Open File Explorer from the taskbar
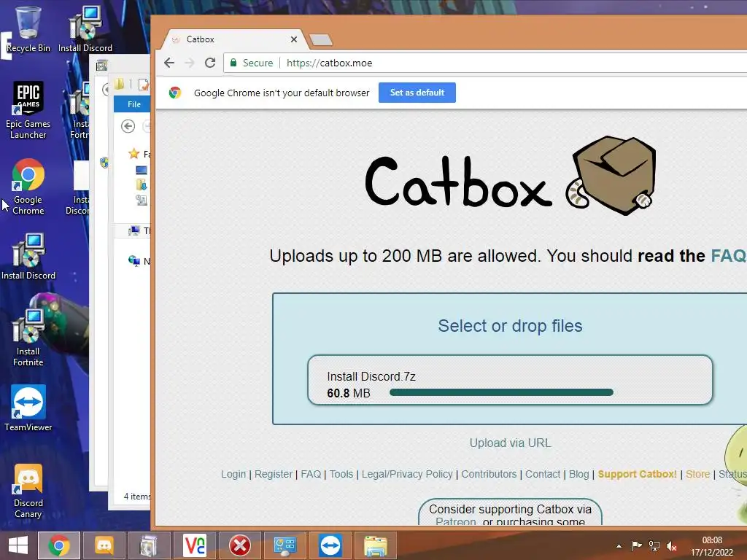 [376, 545]
